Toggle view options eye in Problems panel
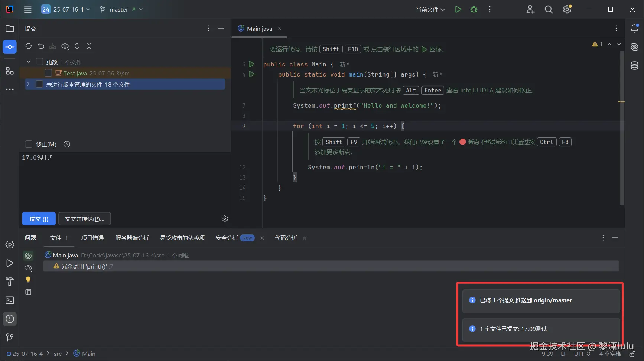Screen dimensions: 644x361 click(x=28, y=268)
